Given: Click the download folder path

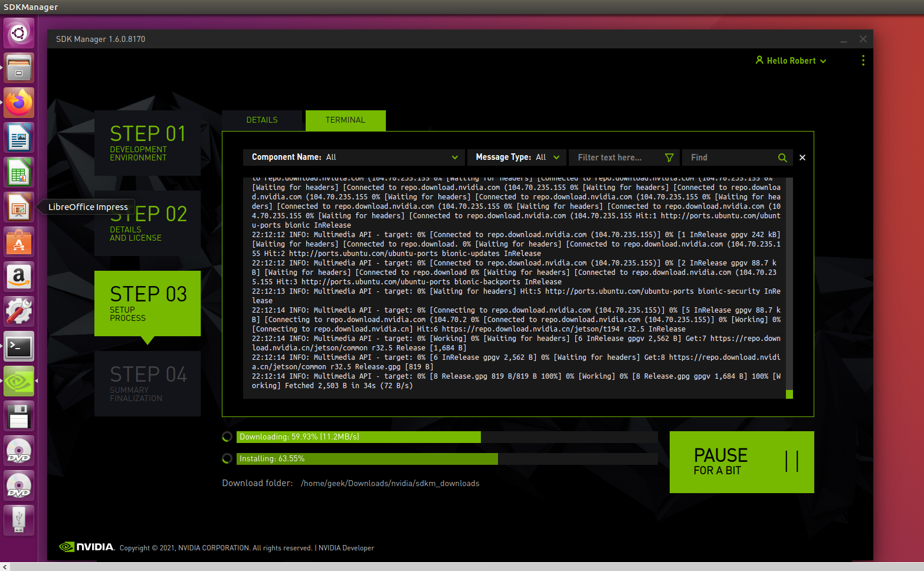Looking at the screenshot, I should 390,483.
